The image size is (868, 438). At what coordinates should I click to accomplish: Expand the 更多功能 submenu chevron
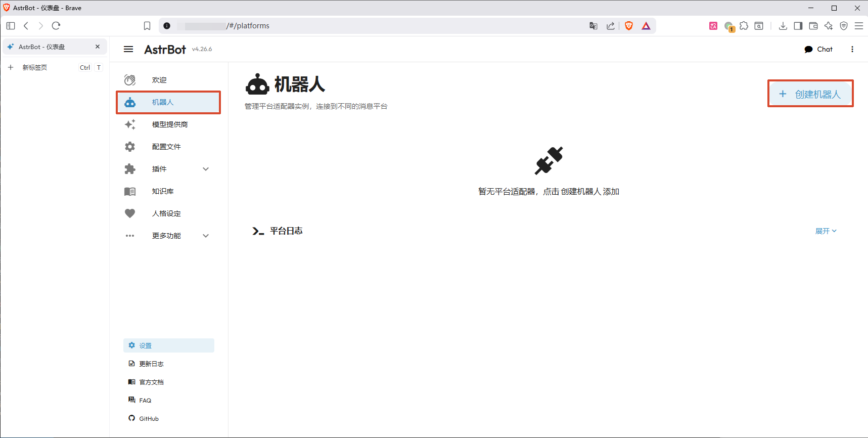coord(206,236)
